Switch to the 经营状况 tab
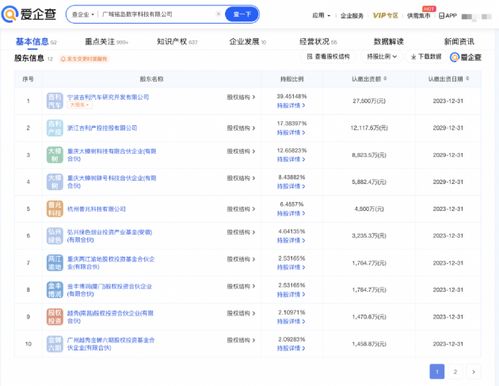 click(315, 42)
